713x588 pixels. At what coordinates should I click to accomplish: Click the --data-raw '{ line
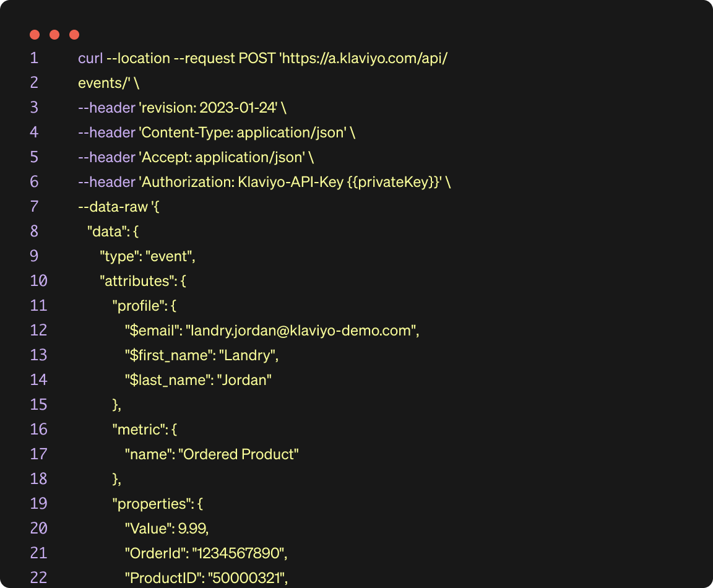(119, 207)
